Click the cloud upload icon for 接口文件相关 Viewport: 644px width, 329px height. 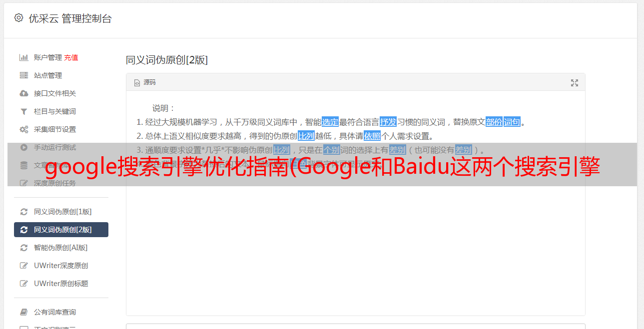(23, 93)
